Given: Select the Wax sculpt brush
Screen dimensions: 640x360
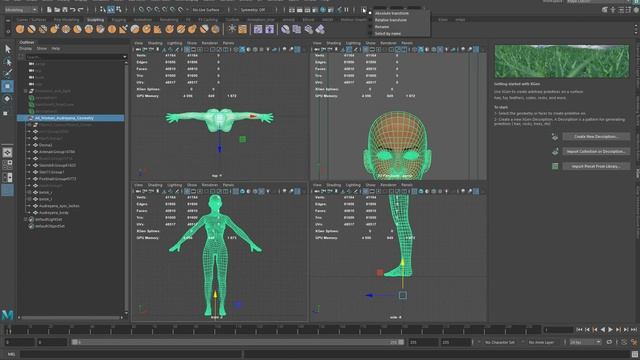Looking at the screenshot, I should click(135, 29).
